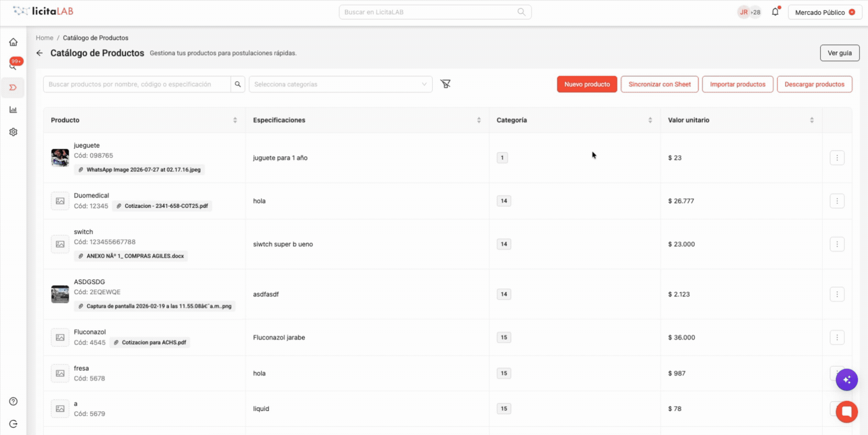Open the analytics chart icon in sidebar
The width and height of the screenshot is (868, 435).
coord(13,110)
